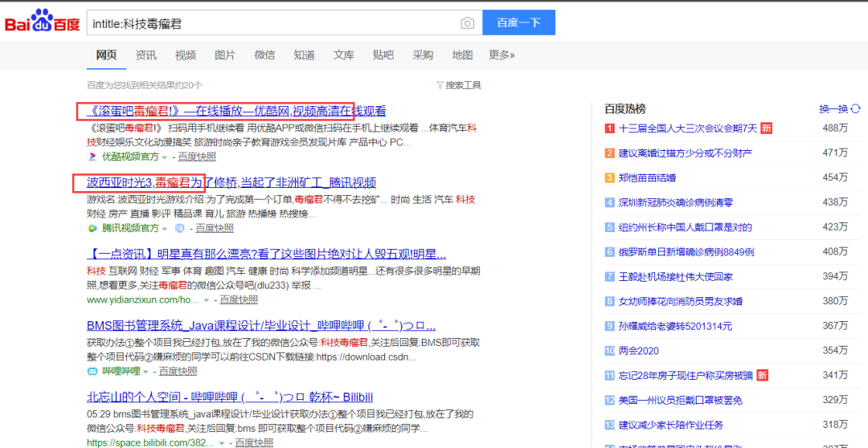Open hot topic 郑恺苗苗结婚
Image resolution: width=868 pixels, height=448 pixels.
pos(647,178)
